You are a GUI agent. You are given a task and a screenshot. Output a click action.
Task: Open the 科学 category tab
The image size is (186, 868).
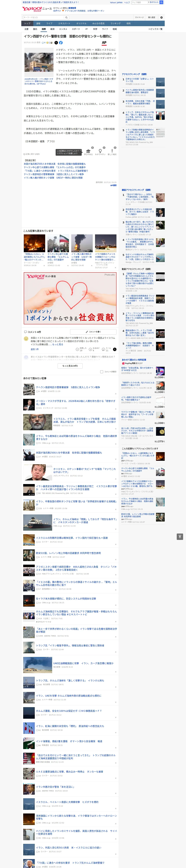tap(95, 29)
